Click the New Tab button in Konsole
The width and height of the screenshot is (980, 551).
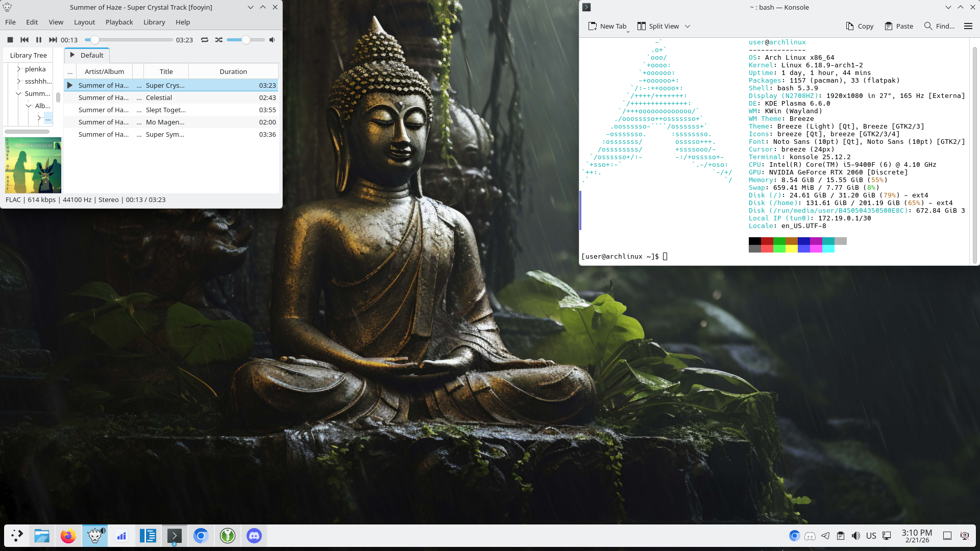(607, 26)
